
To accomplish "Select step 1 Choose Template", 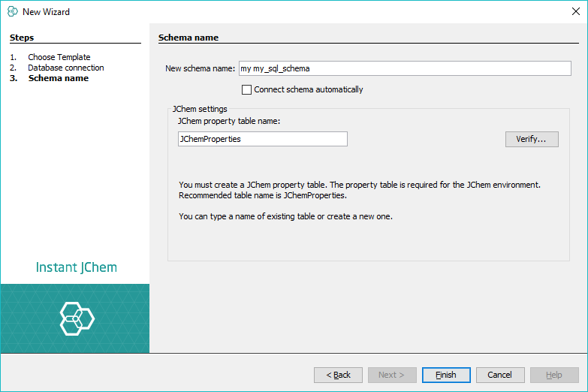I will [59, 57].
